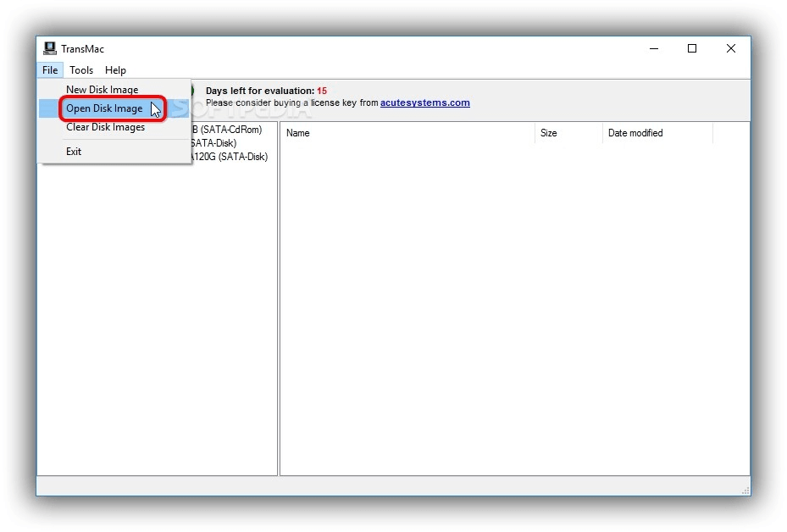Open the acutesystems.com license link
The image size is (787, 532).
coord(426,103)
